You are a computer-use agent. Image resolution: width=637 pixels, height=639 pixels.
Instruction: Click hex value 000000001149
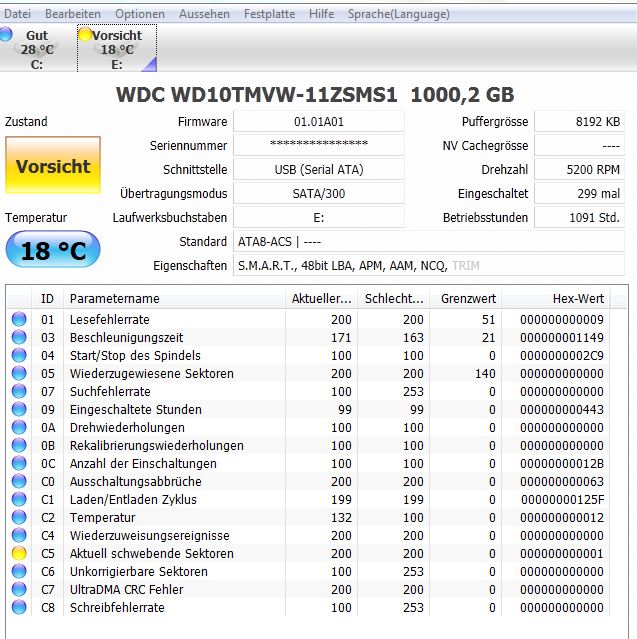click(x=562, y=337)
